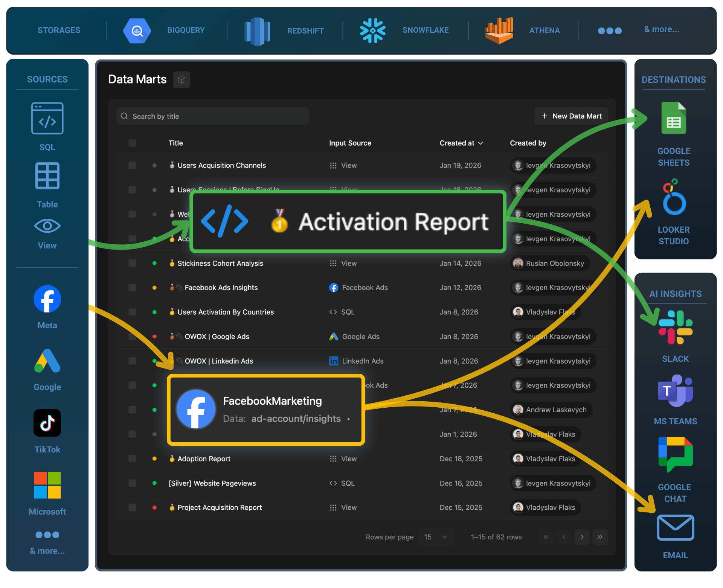Select the Adoption Report row checkbox
The width and height of the screenshot is (723, 588).
132,459
